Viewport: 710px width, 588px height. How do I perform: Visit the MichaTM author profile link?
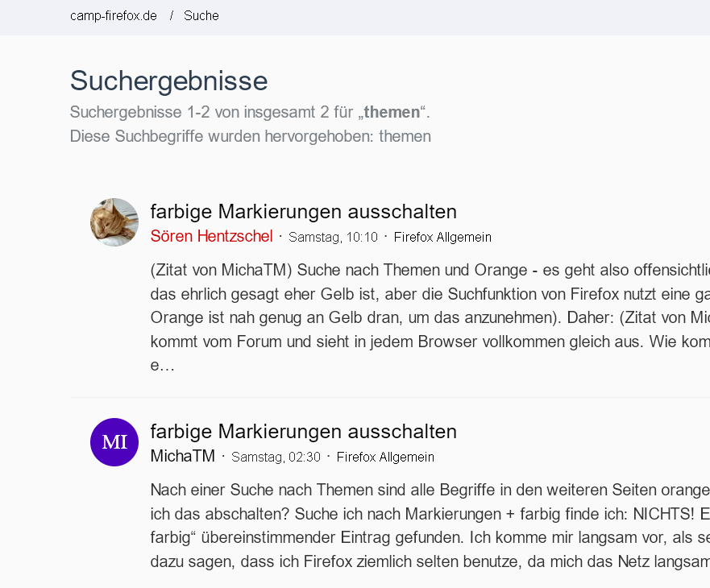pyautogui.click(x=183, y=457)
